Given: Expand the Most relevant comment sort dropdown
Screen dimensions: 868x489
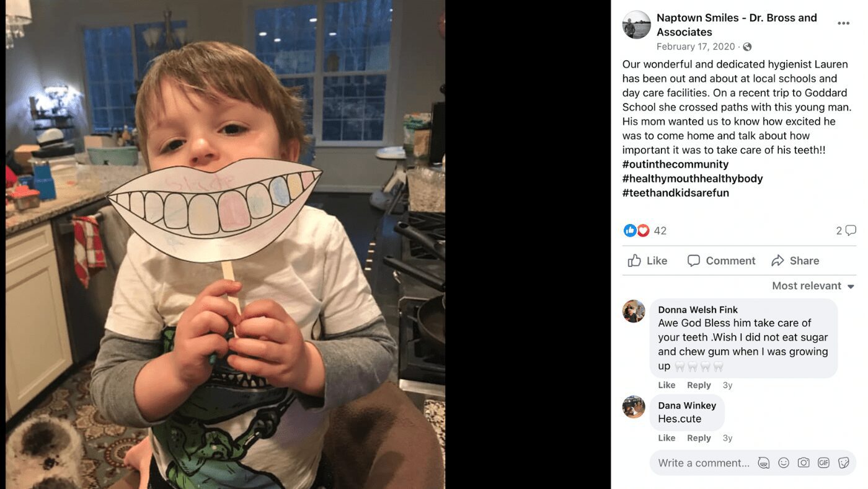Looking at the screenshot, I should [813, 286].
